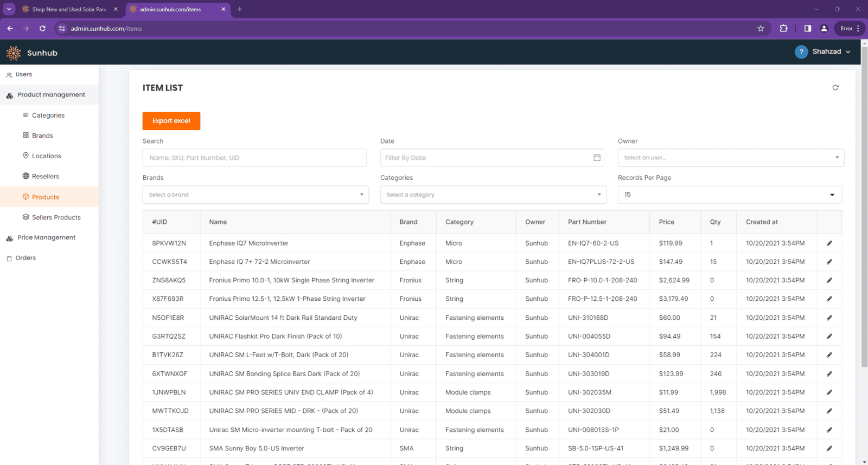Open the Chrome profile avatar icon
This screenshot has width=868, height=465.
click(824, 29)
